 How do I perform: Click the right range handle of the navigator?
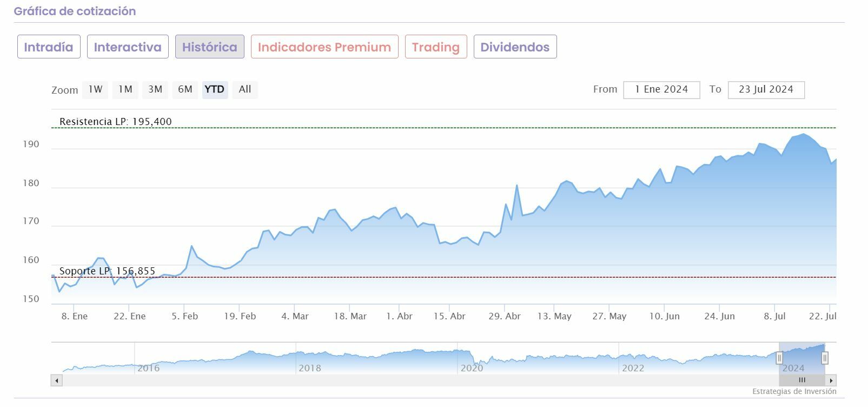pos(825,358)
